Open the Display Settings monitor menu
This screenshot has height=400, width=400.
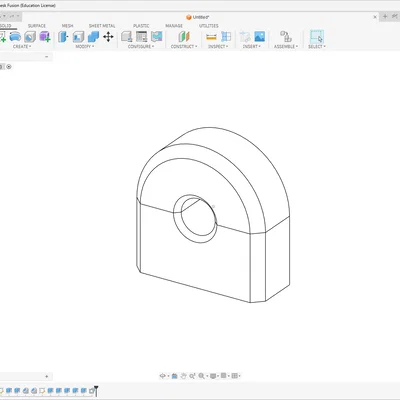pyautogui.click(x=214, y=376)
